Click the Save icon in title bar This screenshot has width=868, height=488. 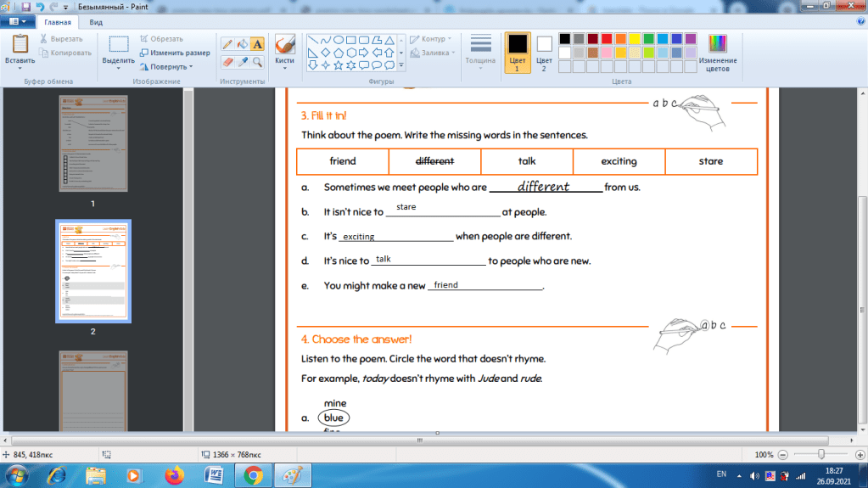pos(25,6)
